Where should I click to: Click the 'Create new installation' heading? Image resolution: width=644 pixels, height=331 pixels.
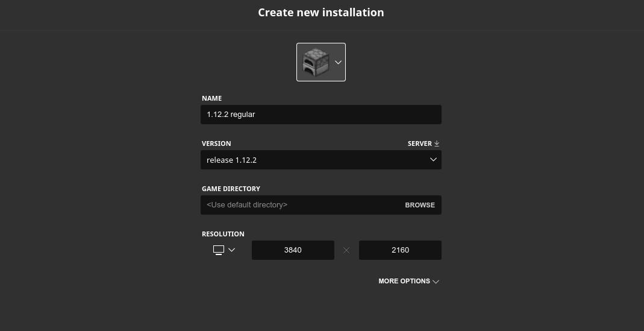320,12
